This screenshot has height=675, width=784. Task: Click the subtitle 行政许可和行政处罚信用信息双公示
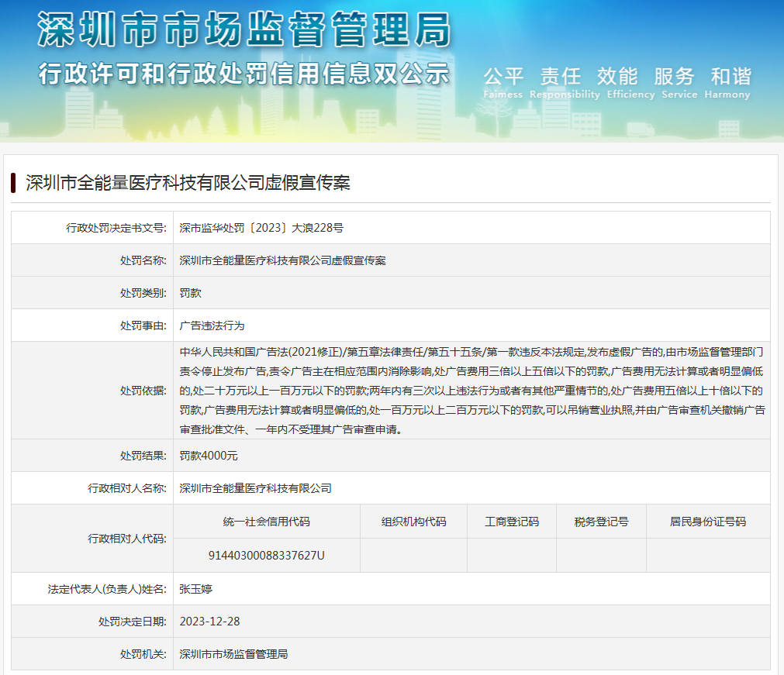244,74
